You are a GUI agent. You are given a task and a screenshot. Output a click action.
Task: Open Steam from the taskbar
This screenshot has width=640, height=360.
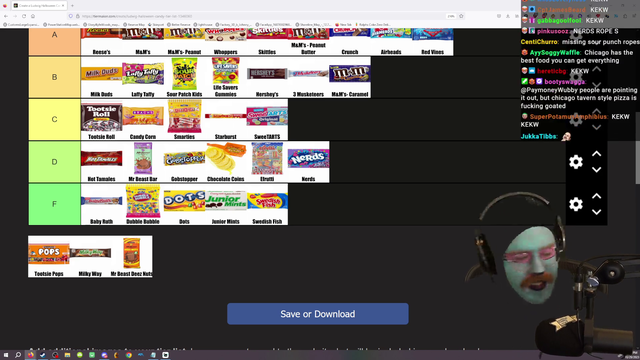(x=43, y=355)
